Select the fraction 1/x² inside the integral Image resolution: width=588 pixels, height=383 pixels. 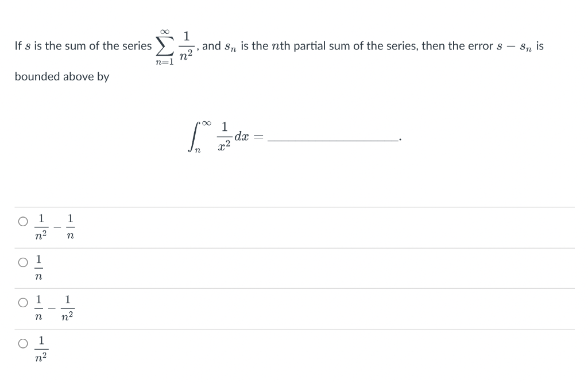point(225,137)
